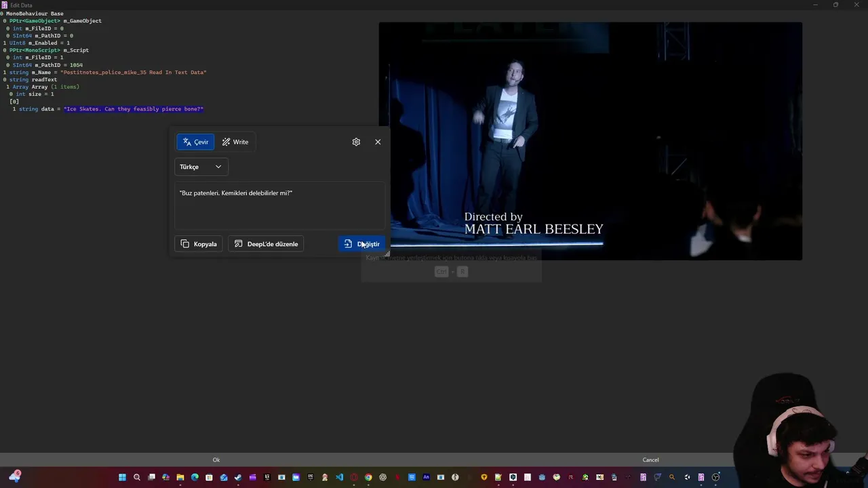Replace source text with Değiştir button
Image resolution: width=868 pixels, height=488 pixels.
coord(362,244)
